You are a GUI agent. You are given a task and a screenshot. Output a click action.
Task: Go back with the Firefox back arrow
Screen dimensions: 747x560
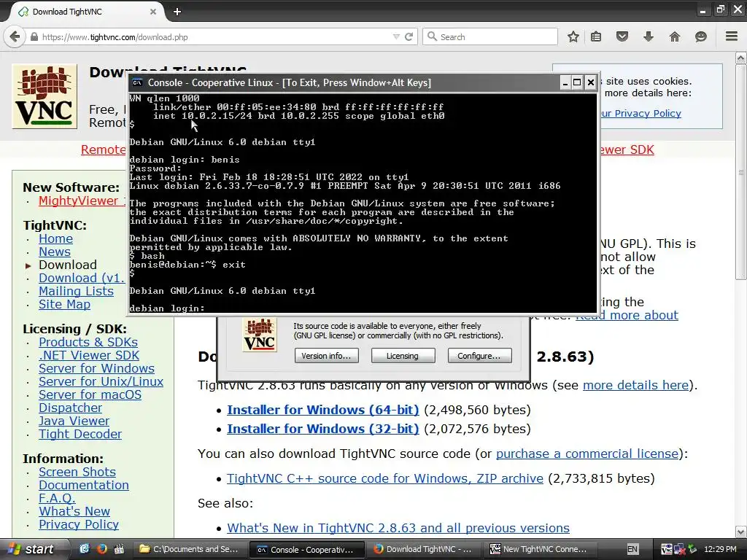[15, 36]
